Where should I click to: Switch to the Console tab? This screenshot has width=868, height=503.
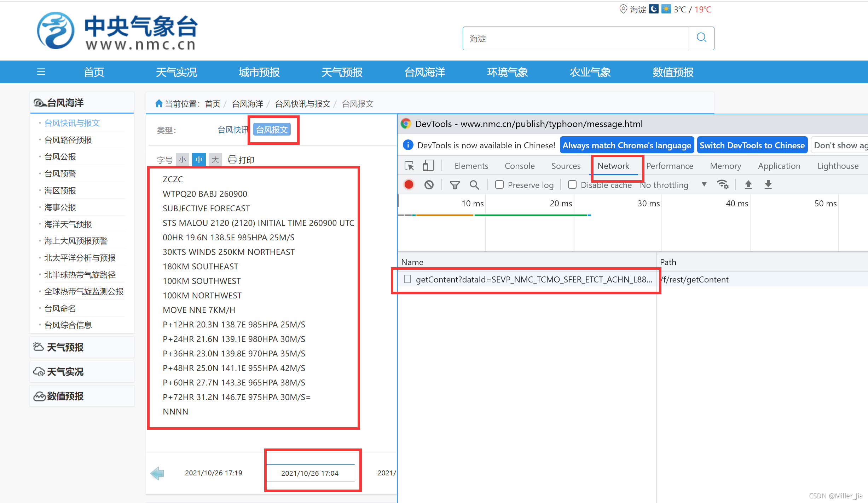point(519,166)
